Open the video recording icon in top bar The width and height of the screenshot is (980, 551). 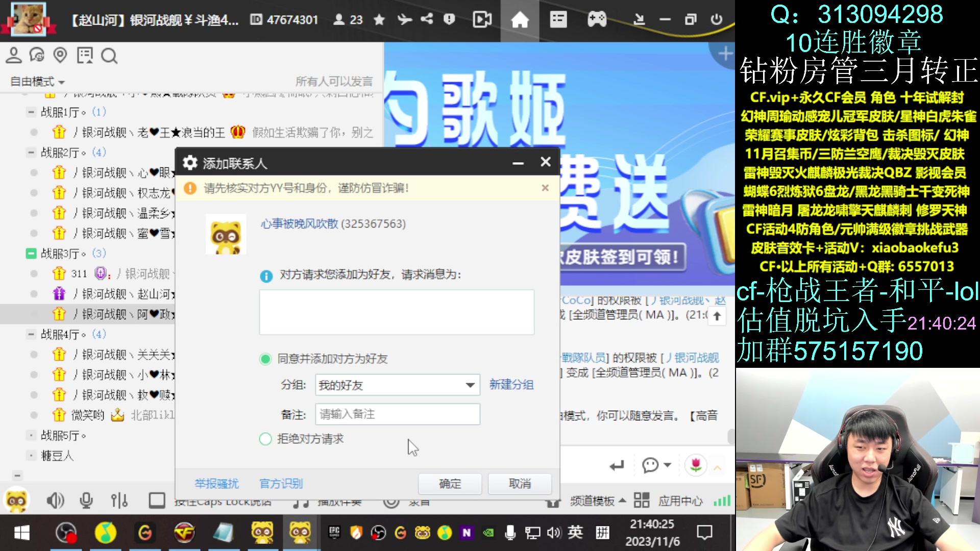click(x=482, y=20)
